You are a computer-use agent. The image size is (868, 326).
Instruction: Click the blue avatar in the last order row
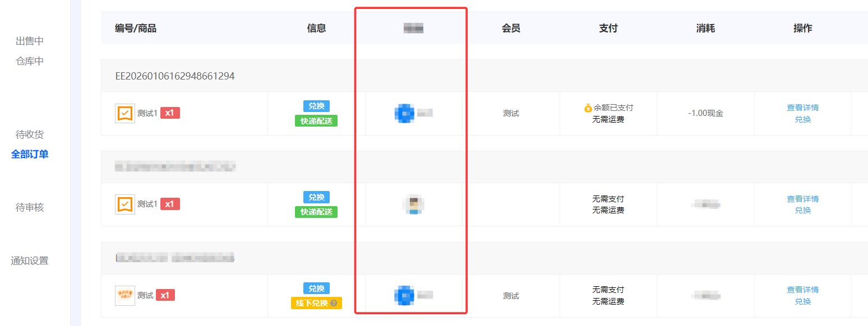405,295
